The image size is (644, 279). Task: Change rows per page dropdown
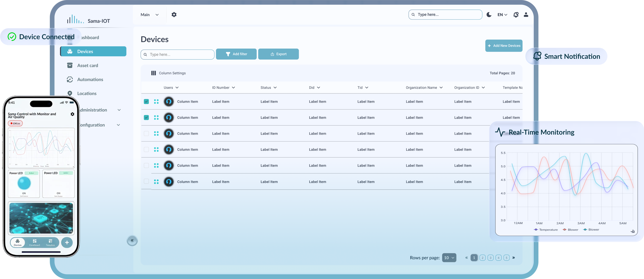(x=449, y=257)
